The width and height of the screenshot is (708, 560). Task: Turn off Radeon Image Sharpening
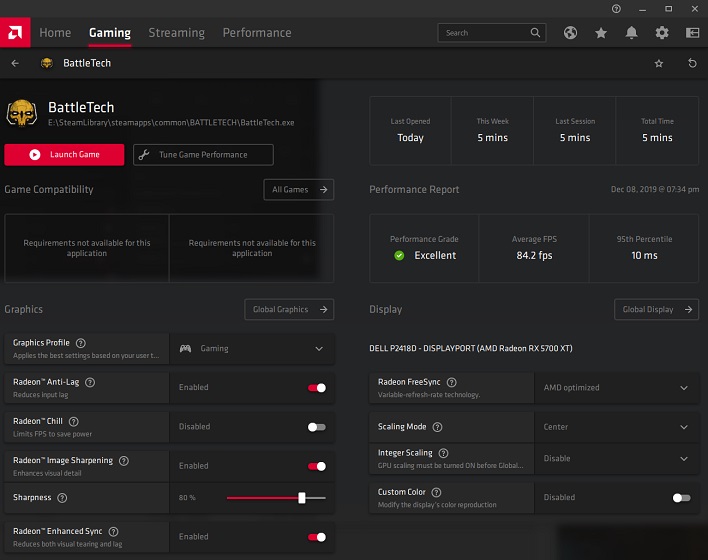pos(317,466)
